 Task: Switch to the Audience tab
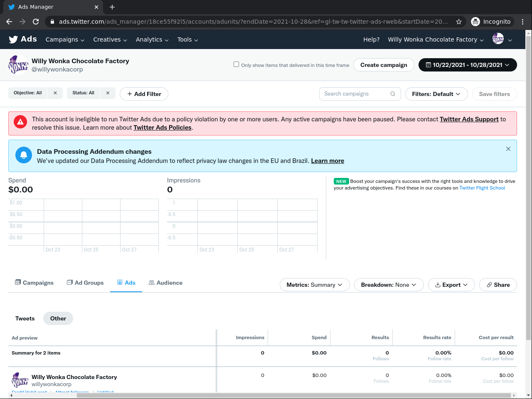click(x=165, y=283)
